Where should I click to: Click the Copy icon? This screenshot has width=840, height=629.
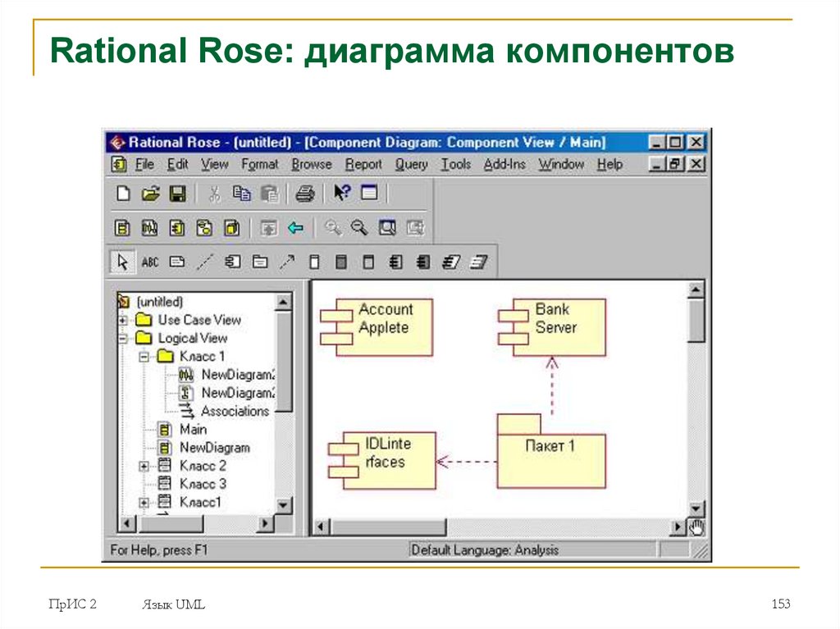coord(242,194)
